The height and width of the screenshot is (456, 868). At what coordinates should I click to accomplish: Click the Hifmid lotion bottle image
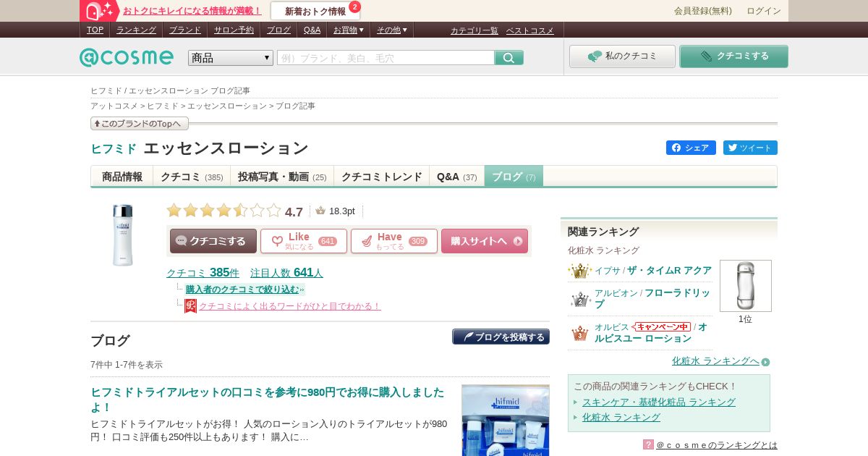[x=122, y=235]
